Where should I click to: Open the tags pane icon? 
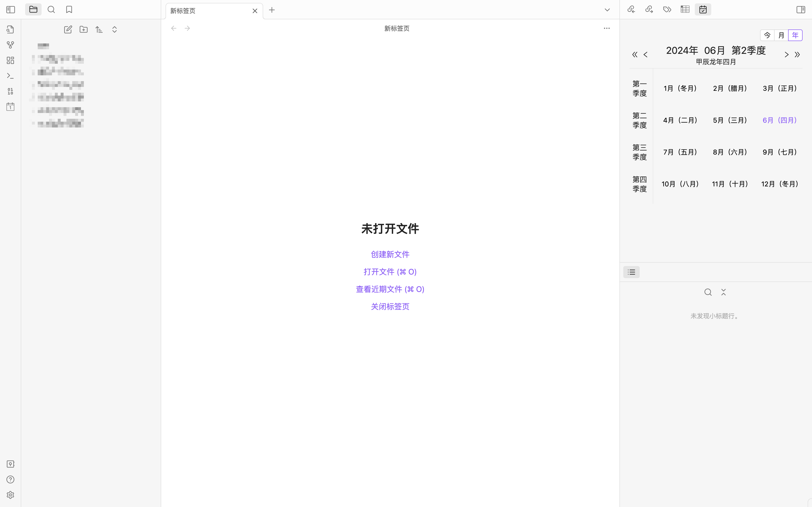(667, 9)
